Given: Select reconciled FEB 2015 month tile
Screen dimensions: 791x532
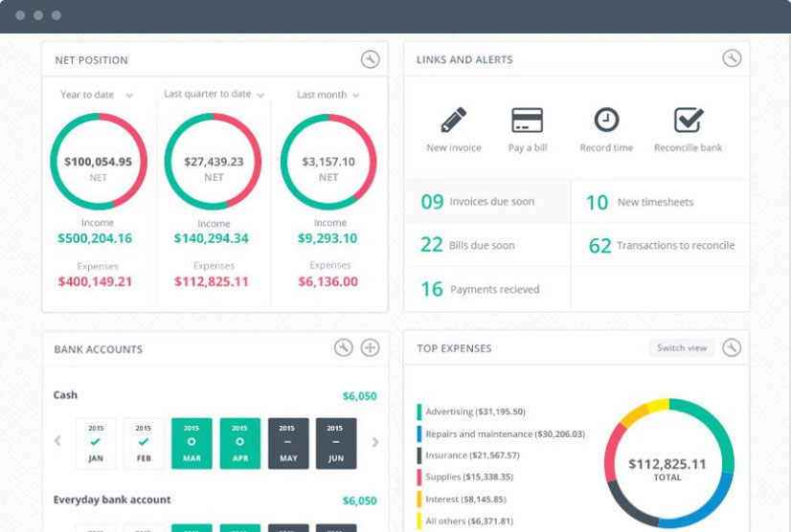Looking at the screenshot, I should click(x=144, y=443).
